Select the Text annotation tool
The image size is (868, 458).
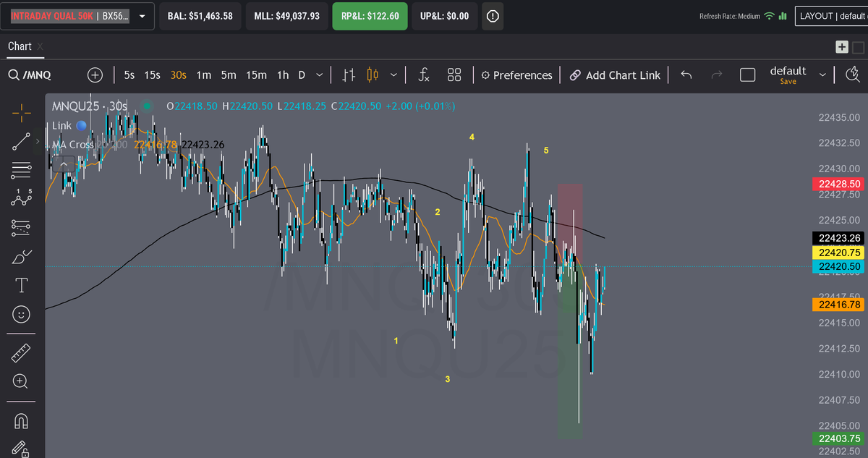21,285
